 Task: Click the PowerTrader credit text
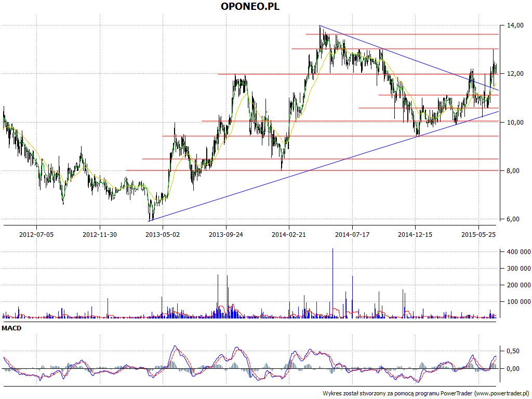[427, 394]
